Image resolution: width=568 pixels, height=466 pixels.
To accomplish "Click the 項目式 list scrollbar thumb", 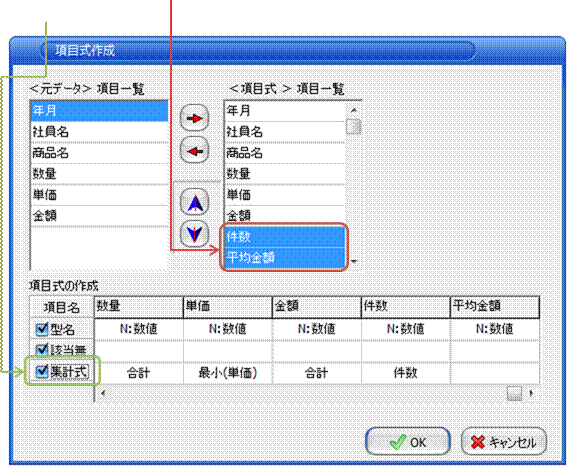I will [x=353, y=127].
